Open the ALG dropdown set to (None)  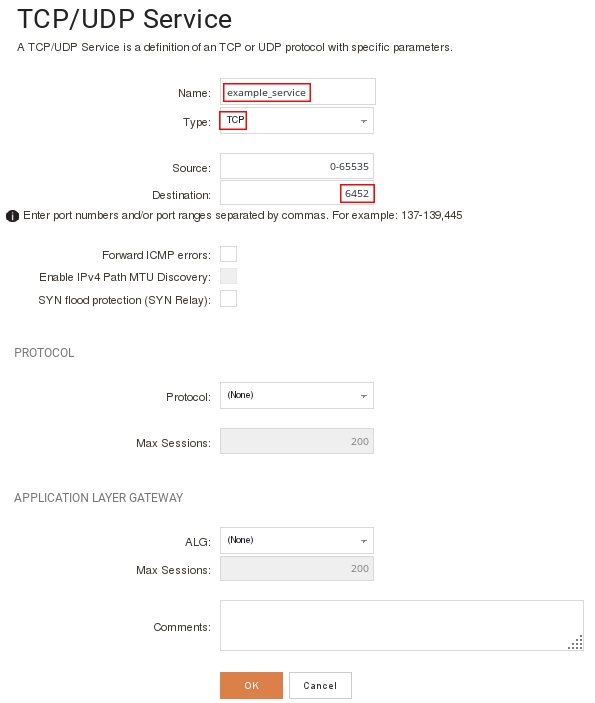(297, 540)
